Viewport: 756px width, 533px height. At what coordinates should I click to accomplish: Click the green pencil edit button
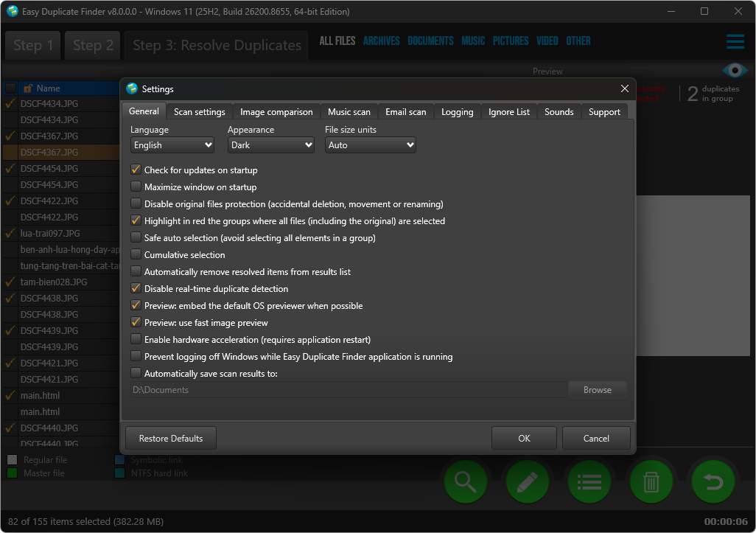point(527,481)
